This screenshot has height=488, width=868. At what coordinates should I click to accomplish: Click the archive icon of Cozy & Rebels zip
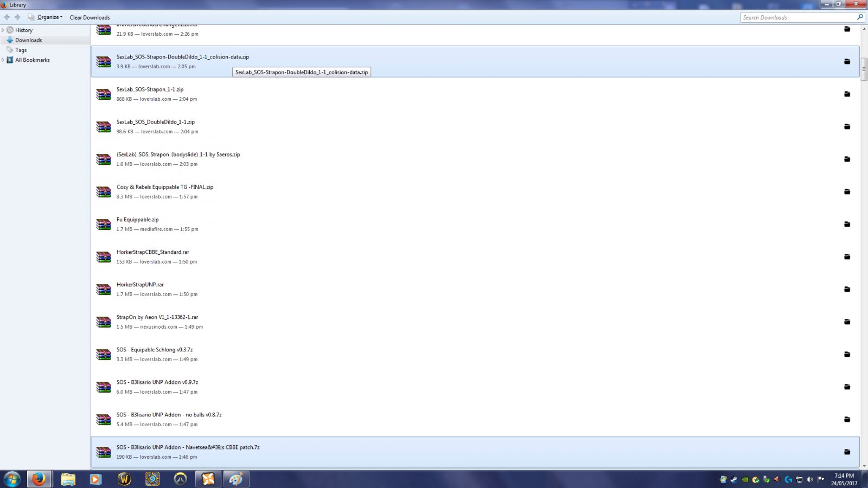click(x=104, y=192)
